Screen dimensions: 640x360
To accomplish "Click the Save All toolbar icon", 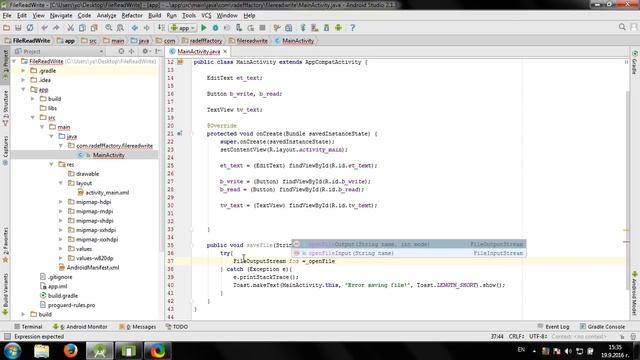I will point(18,28).
